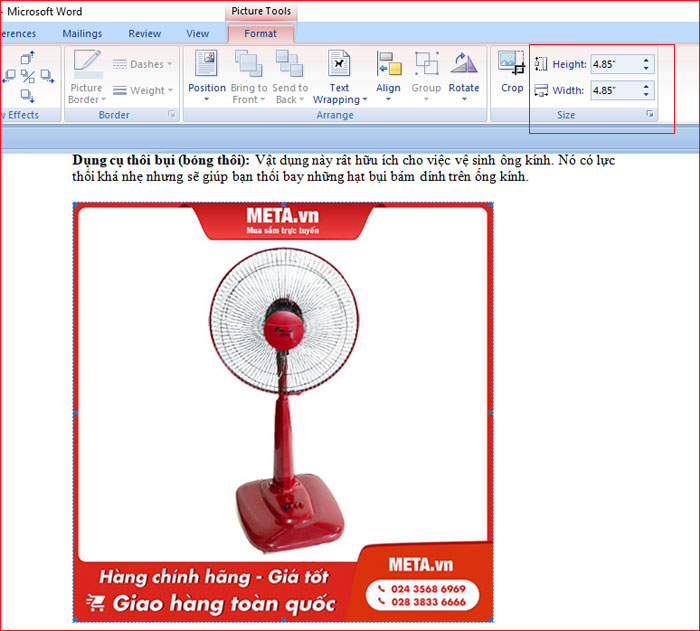Click the Group icon
The height and width of the screenshot is (631, 700).
(x=426, y=63)
